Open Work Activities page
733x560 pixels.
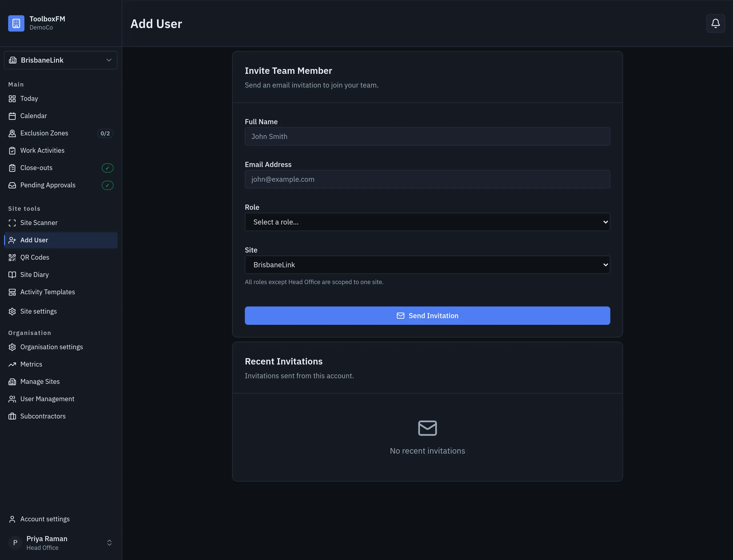pyautogui.click(x=61, y=151)
